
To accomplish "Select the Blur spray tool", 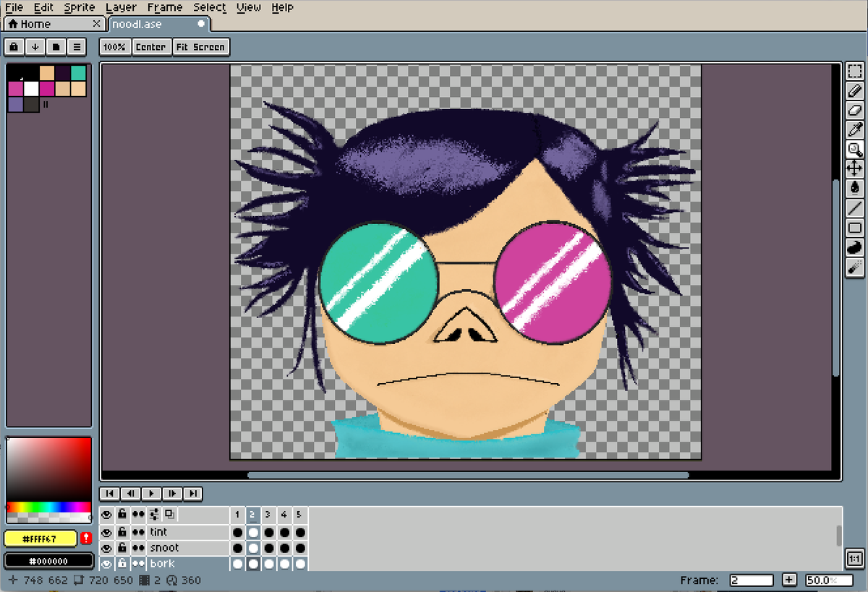I will pyautogui.click(x=854, y=267).
